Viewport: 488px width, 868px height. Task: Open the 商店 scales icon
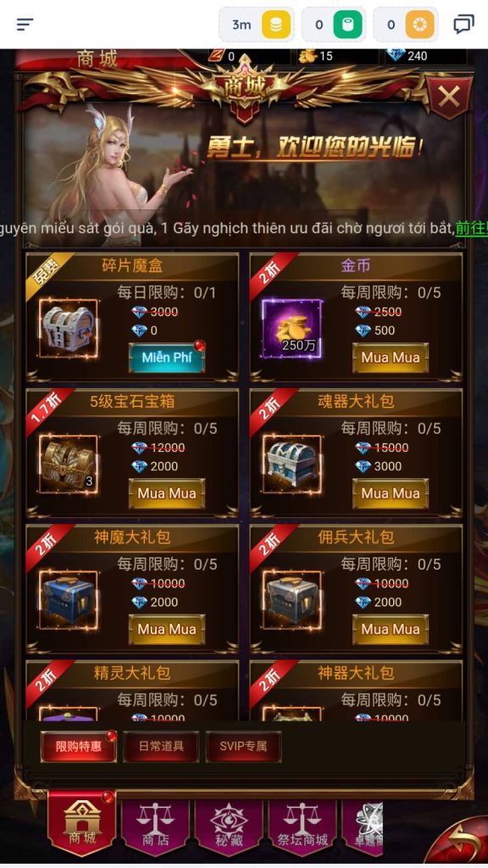[x=156, y=825]
